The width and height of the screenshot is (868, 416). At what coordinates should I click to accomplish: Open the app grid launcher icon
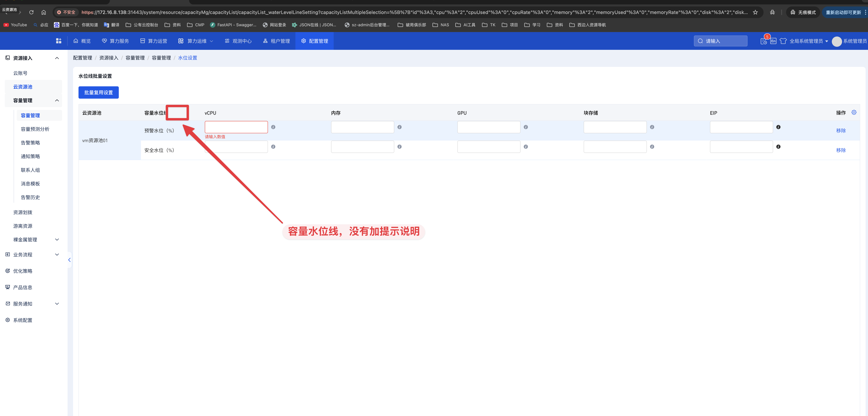coord(59,41)
